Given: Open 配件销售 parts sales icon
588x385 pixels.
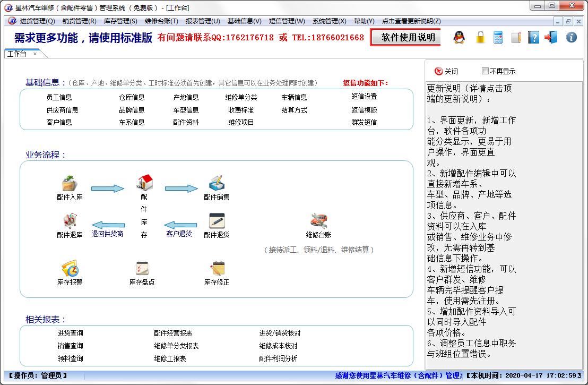Looking at the screenshot, I should pyautogui.click(x=217, y=183).
